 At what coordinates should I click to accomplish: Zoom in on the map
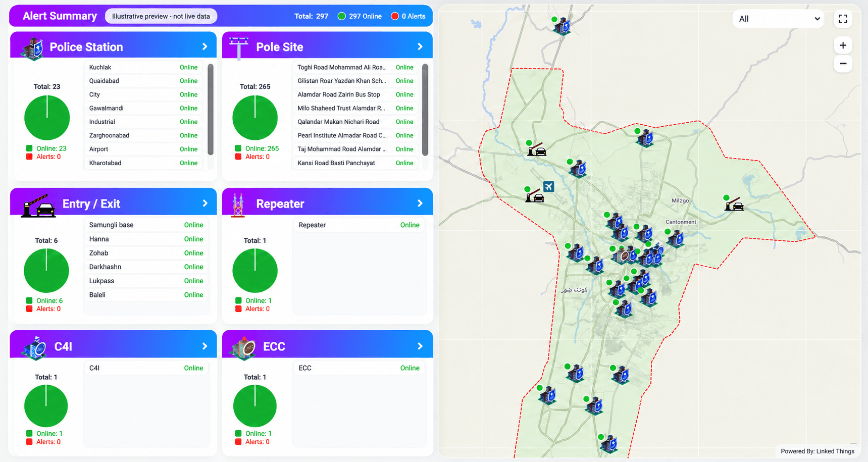tap(843, 45)
